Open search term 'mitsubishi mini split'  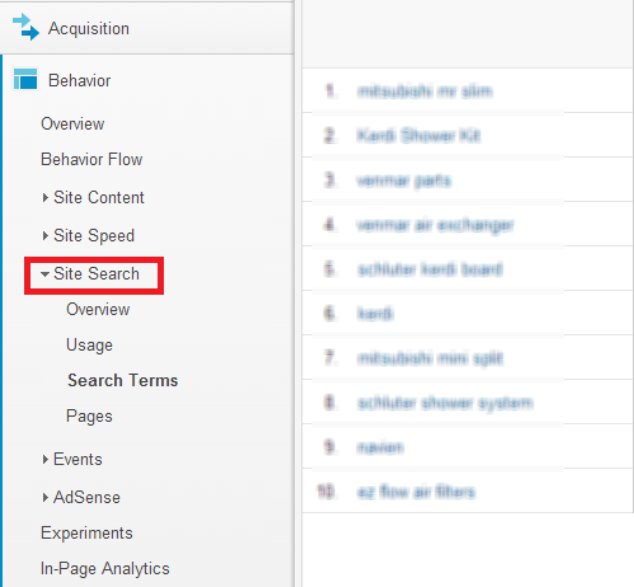(x=430, y=358)
